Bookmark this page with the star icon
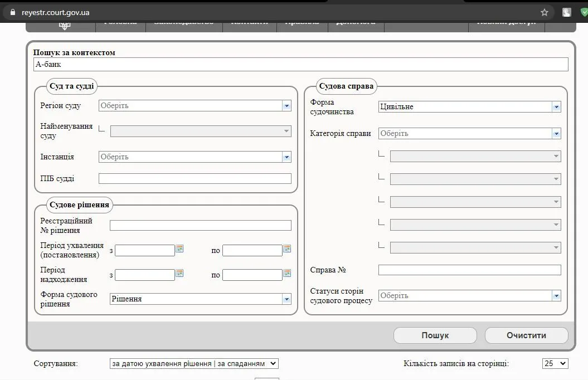Viewport: 588px width, 380px height. pos(545,12)
